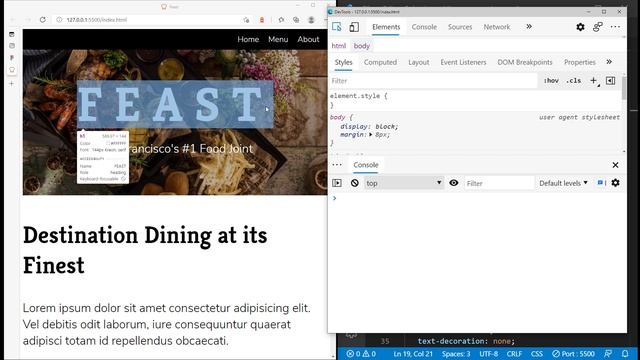Open the Event Listeners tab
Viewport: 640px width, 360px height.
[463, 62]
